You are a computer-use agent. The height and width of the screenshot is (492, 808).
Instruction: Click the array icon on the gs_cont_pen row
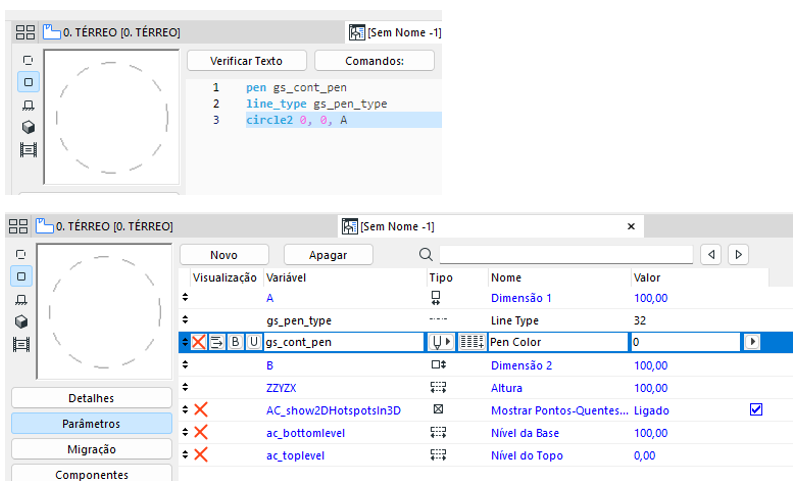click(x=472, y=342)
